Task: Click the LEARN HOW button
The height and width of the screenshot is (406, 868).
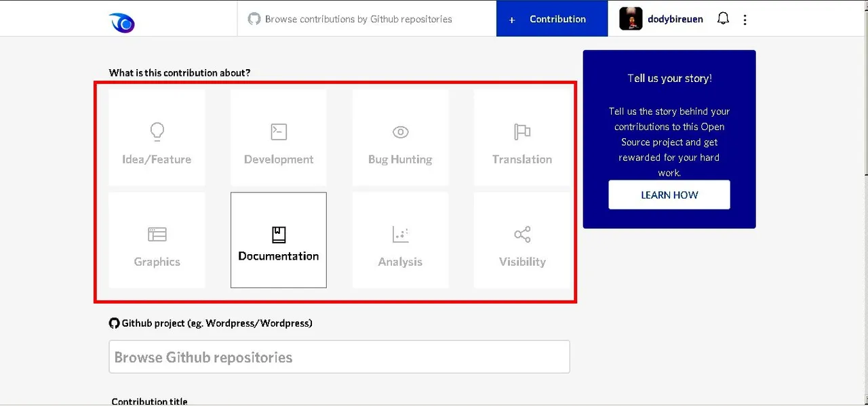Action: [x=669, y=195]
